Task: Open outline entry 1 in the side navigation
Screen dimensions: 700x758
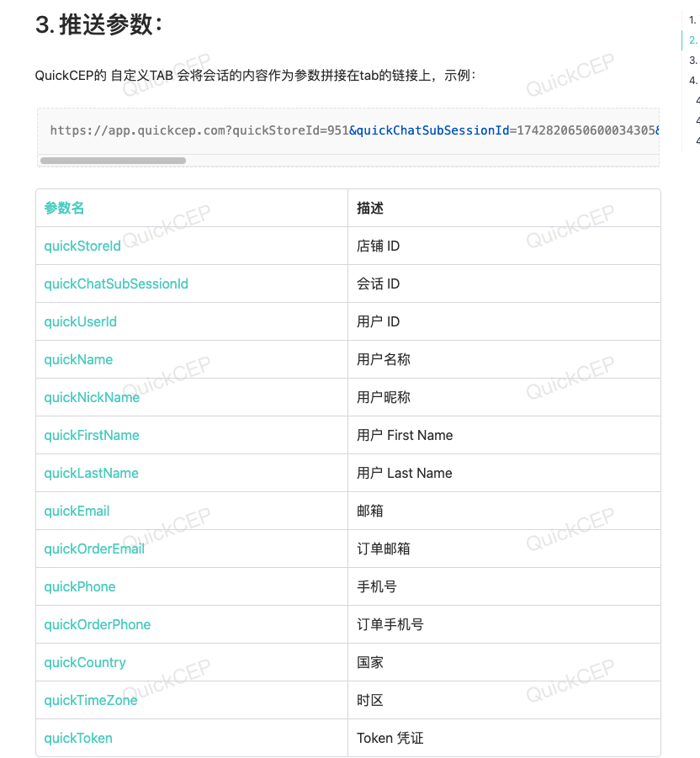Action: 693,20
